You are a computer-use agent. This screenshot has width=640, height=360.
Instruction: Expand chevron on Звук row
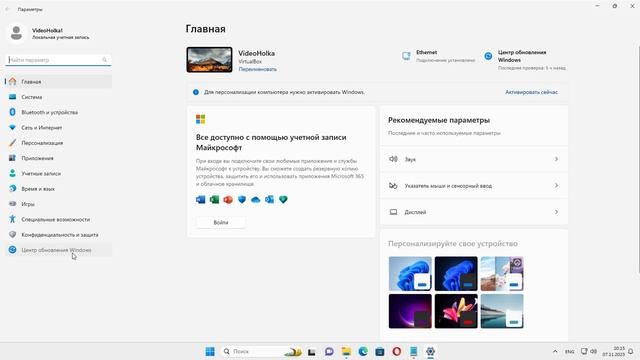tap(556, 159)
